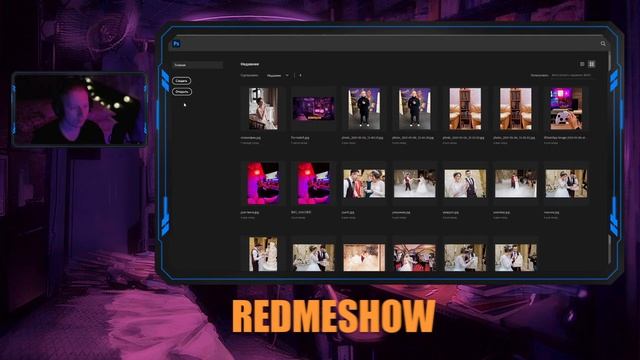The height and width of the screenshot is (360, 640).
Task: Open wide-angle red floor wedding thumbnail
Action: tap(414, 258)
